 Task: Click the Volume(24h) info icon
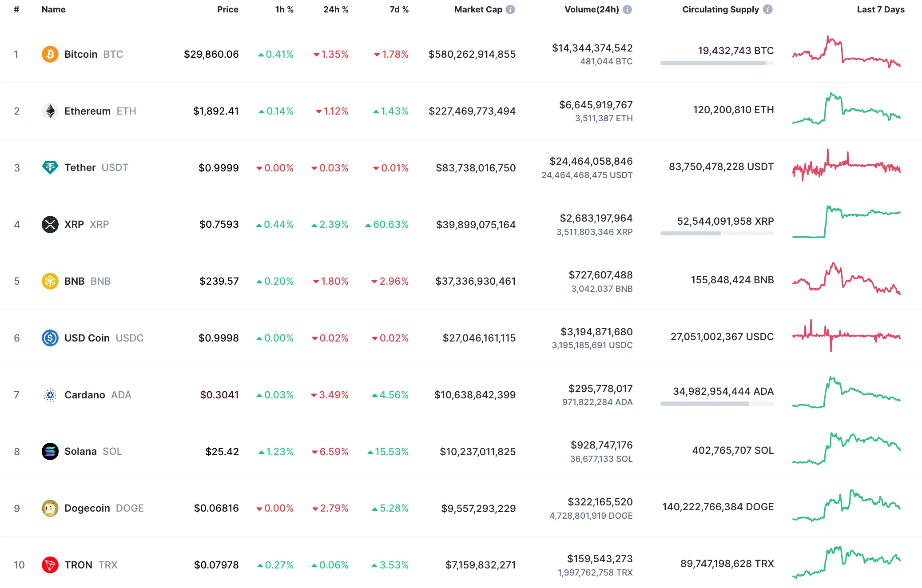(x=628, y=9)
